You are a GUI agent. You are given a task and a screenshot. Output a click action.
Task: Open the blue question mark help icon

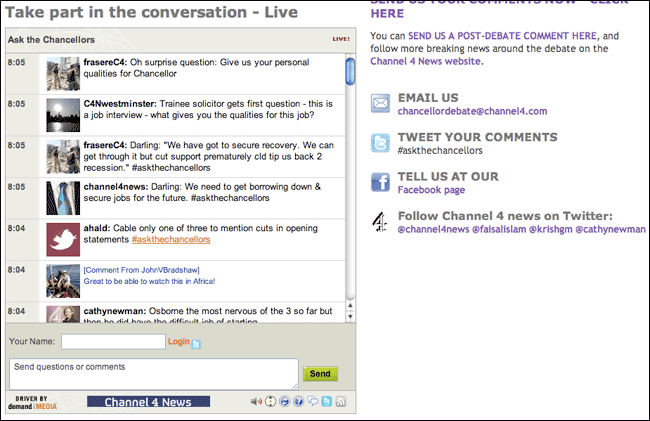[298, 401]
